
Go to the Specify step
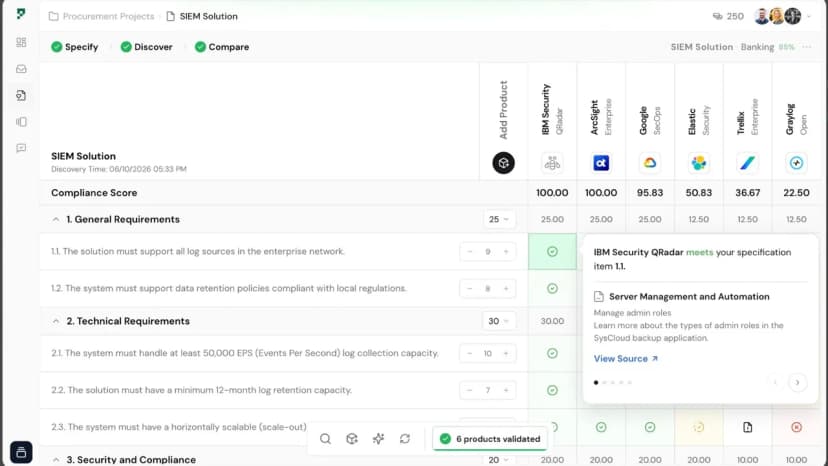point(74,47)
